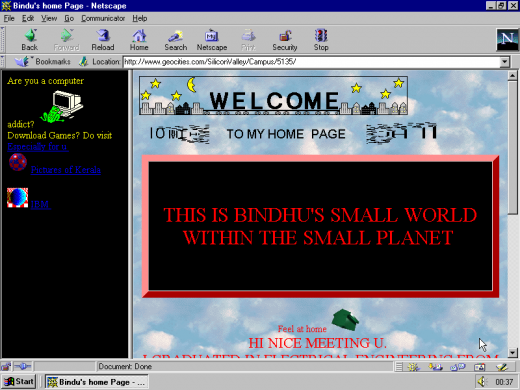Click the red-blue ball beside Pictures of Kerala
Image resolution: width=520 pixels, height=390 pixels.
18,162
